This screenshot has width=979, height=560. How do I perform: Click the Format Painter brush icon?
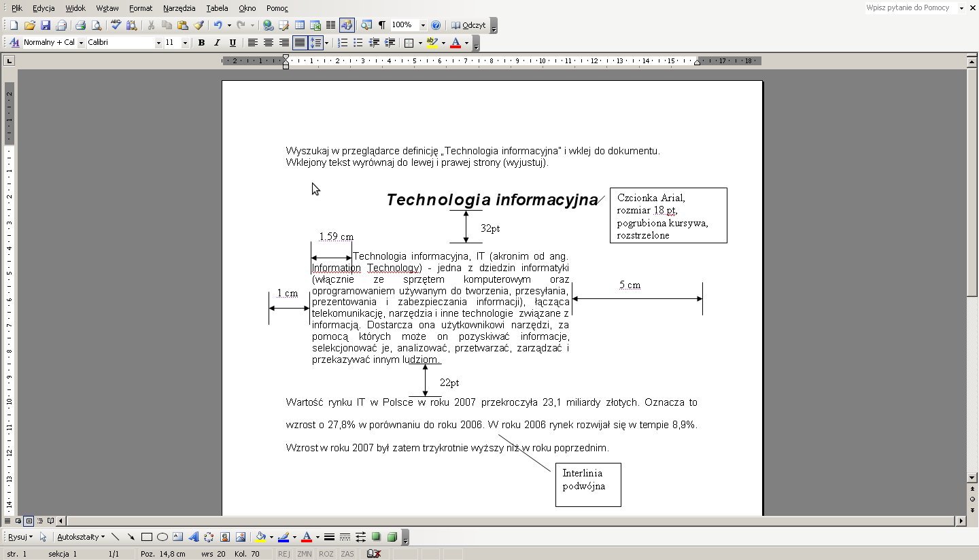coord(199,25)
